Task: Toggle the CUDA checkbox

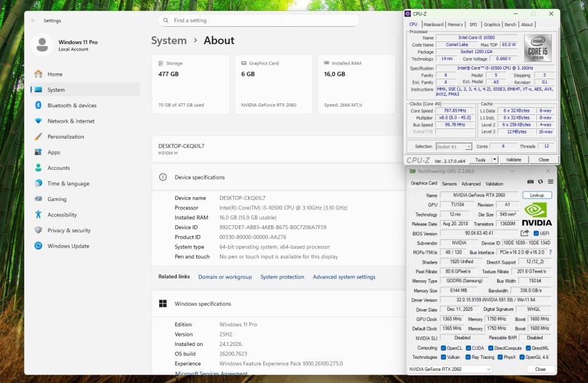Action: pyautogui.click(x=468, y=348)
